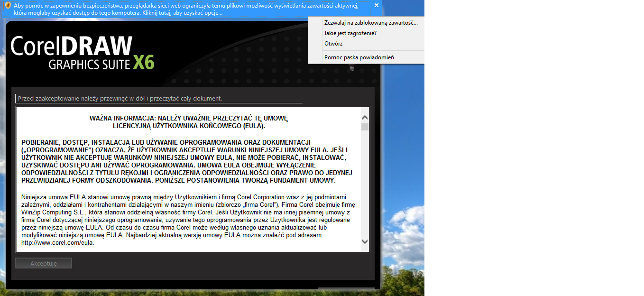Click the http://www.corel.com/eula address

58,243
